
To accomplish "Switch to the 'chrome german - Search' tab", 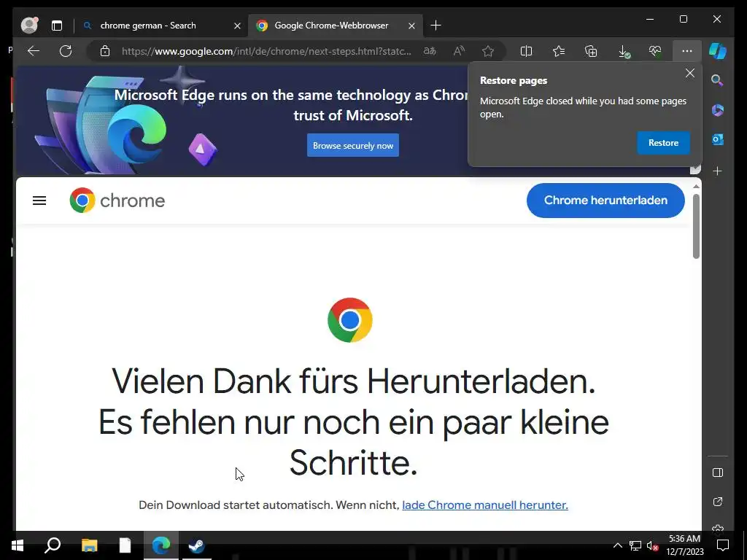I will (147, 26).
